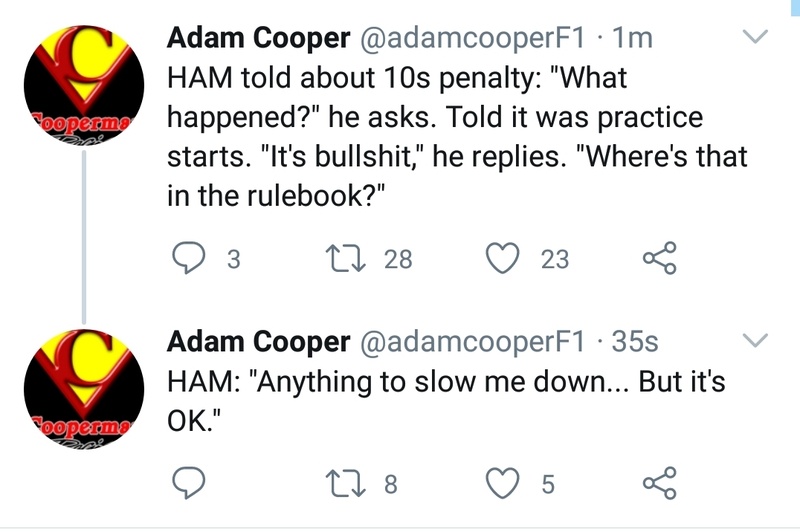The height and width of the screenshot is (532, 800).
Task: Open the @adamcooperF1 handle on the second tweet
Action: point(473,341)
